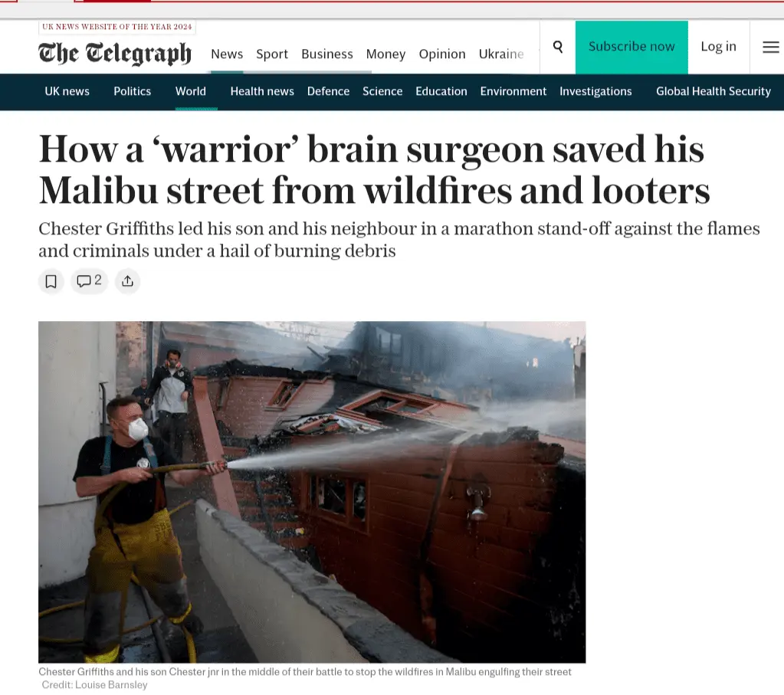
Task: Click the share article icon
Action: 127,281
